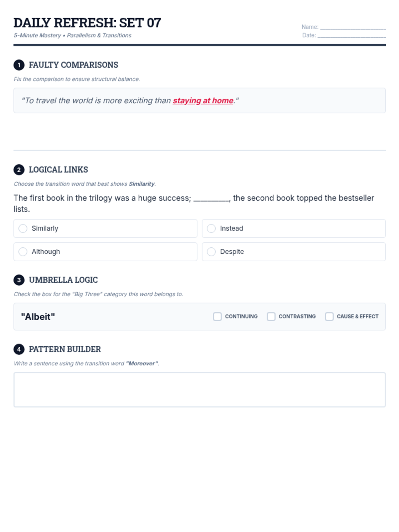
Task: Check the Continuing checkbox
Action: coord(217,317)
